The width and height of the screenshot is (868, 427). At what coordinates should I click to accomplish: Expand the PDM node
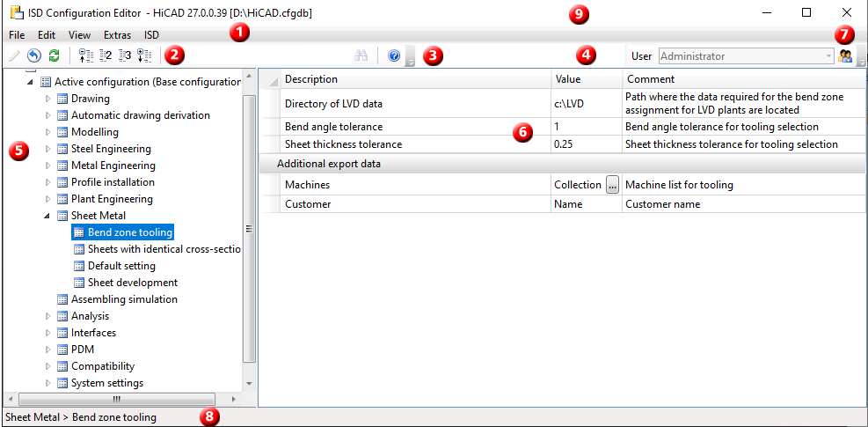coord(47,350)
